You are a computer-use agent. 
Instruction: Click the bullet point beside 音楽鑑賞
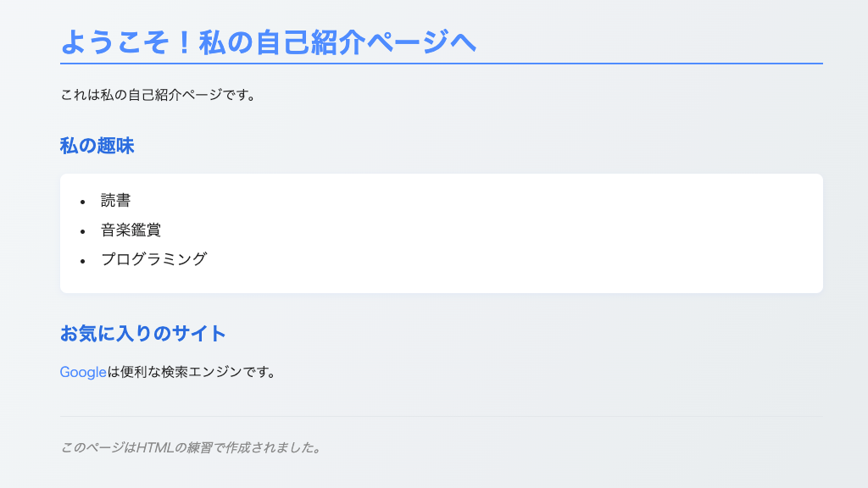click(83, 233)
